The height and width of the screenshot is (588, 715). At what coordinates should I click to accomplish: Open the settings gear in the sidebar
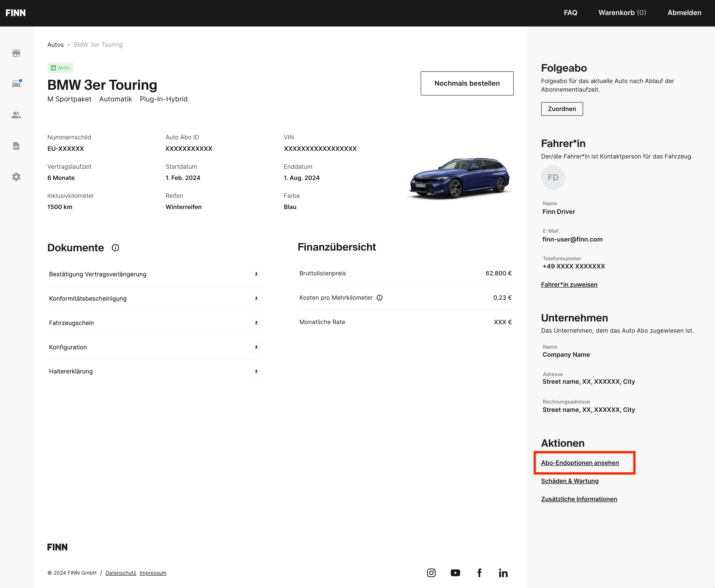point(16,177)
